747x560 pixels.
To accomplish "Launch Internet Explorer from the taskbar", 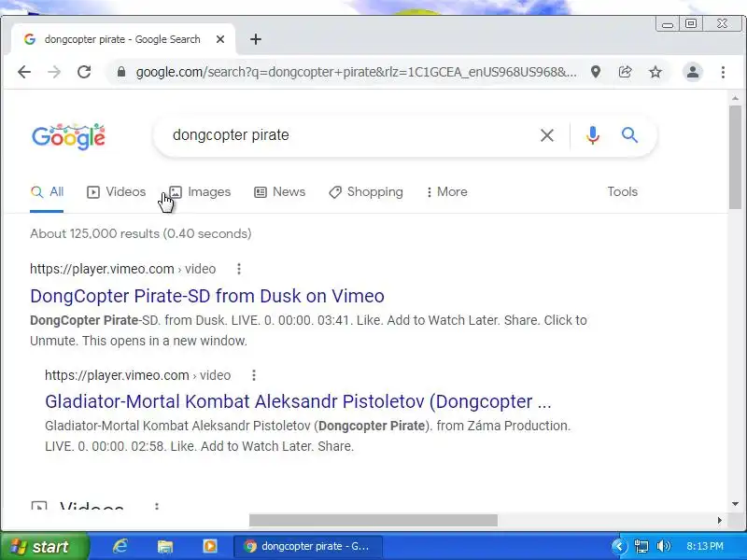I will [120, 546].
